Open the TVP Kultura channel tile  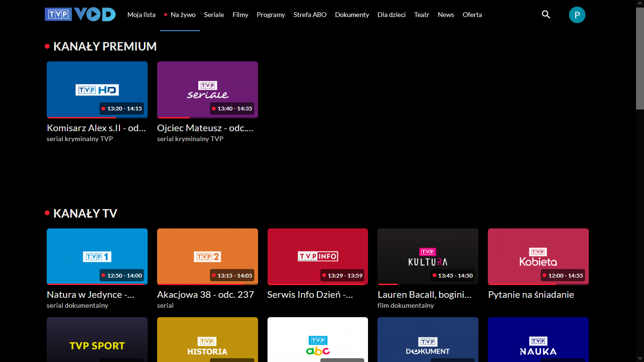click(427, 256)
